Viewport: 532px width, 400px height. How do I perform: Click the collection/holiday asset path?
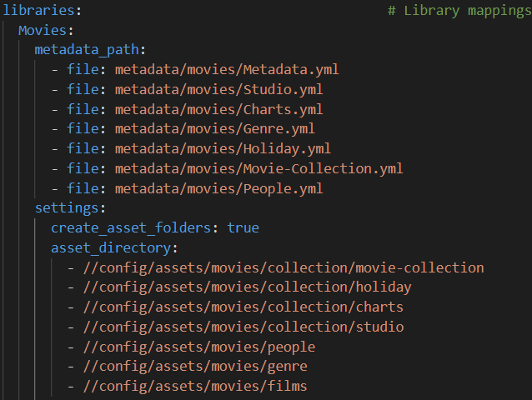pyautogui.click(x=248, y=287)
